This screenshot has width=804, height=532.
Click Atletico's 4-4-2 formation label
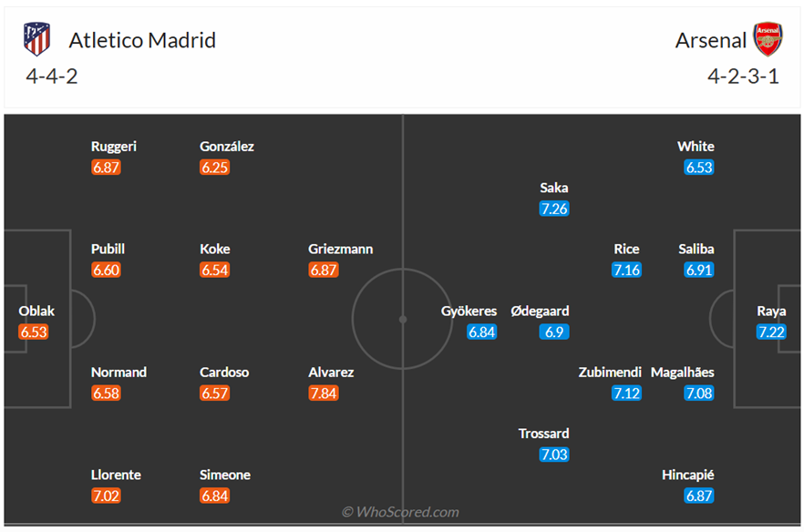click(x=52, y=77)
